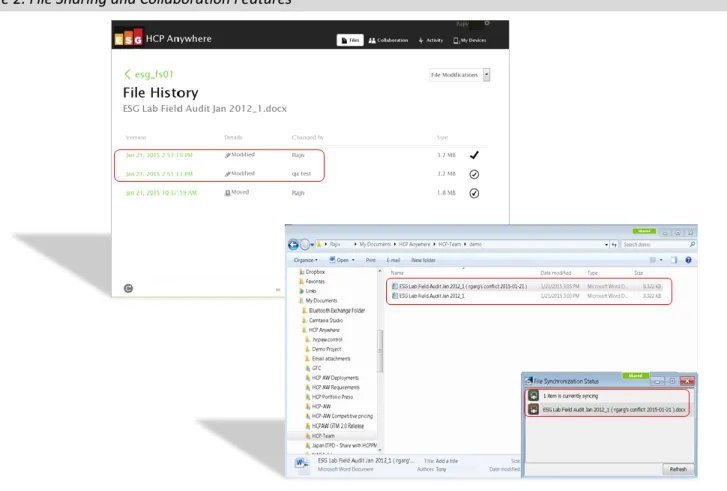This screenshot has width=727, height=491.
Task: Click Refresh in File Synchronization Status
Action: point(678,469)
